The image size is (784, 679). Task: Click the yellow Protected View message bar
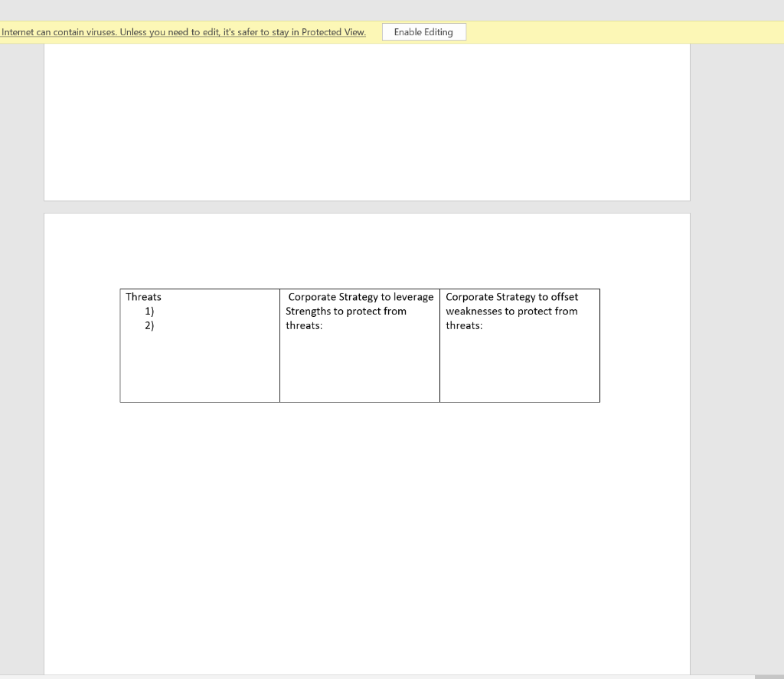612,31
